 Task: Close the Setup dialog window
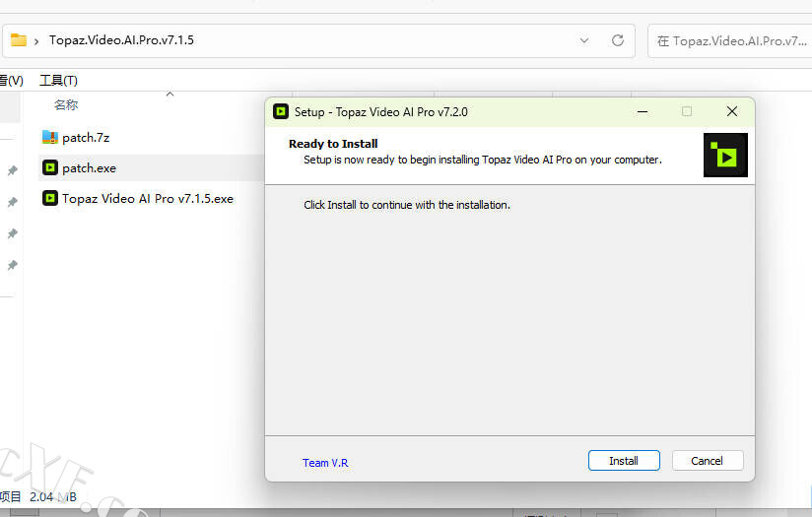(732, 111)
